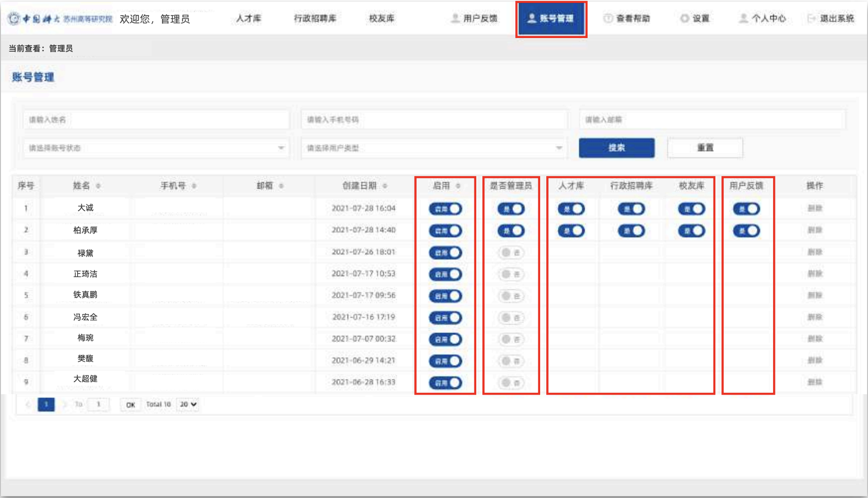Viewport: 868px width, 498px height.
Task: Select date cell 2021-06-29 14:21
Action: (x=364, y=360)
